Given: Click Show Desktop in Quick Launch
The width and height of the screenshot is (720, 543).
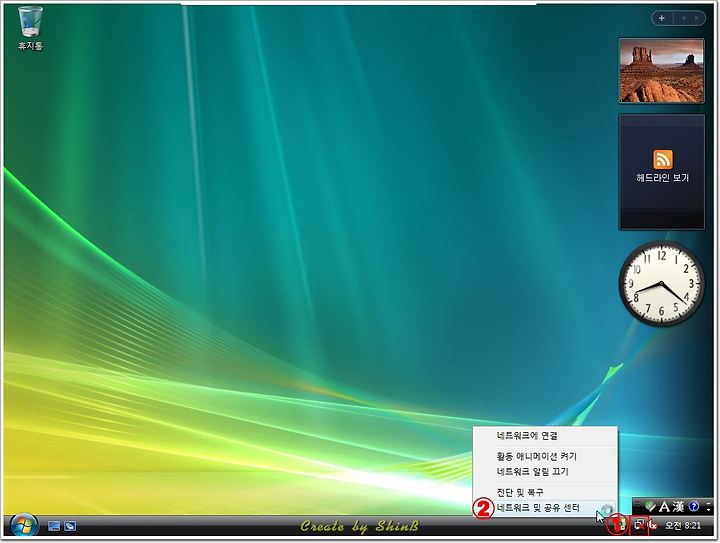Looking at the screenshot, I should click(x=54, y=526).
